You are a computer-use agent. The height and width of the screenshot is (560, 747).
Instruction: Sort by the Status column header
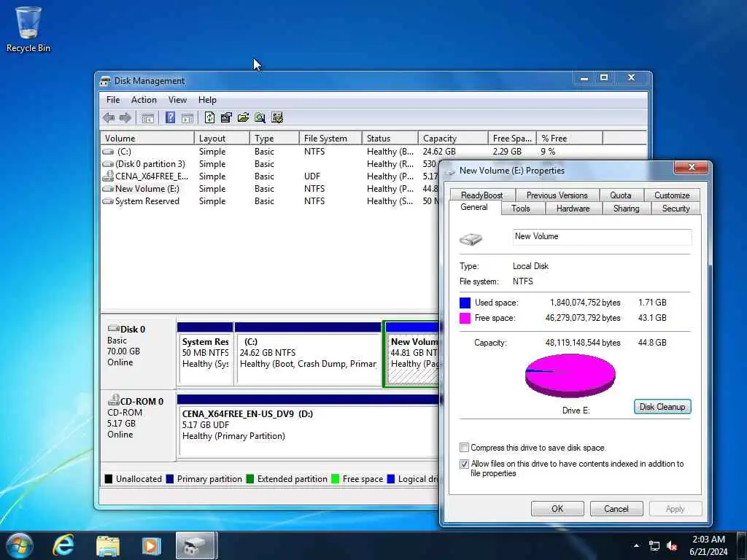click(390, 138)
